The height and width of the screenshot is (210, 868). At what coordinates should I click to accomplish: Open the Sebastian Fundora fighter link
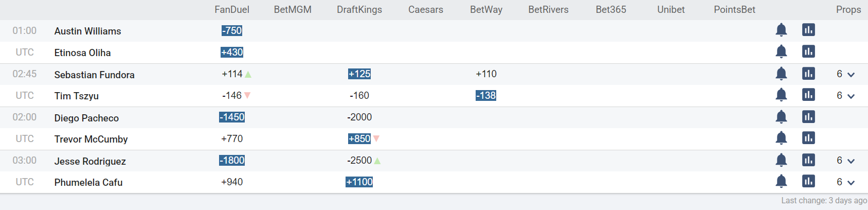[x=95, y=75]
